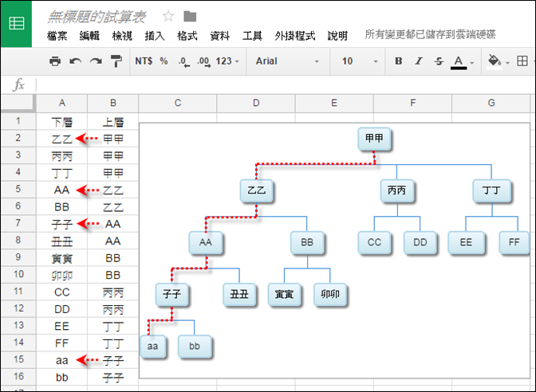This screenshot has height=392, width=536.
Task: Click the FF node in chart
Action: (x=514, y=242)
